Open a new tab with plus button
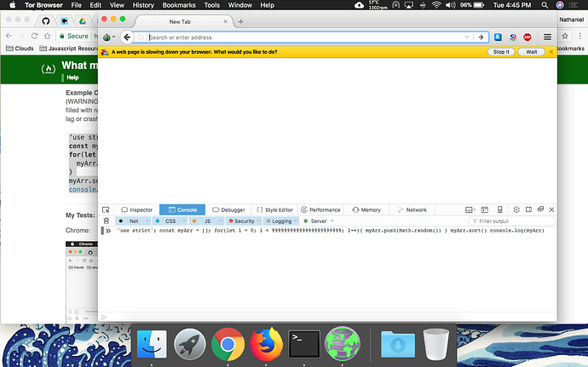Viewport: 588px width, 367px height. coord(241,22)
